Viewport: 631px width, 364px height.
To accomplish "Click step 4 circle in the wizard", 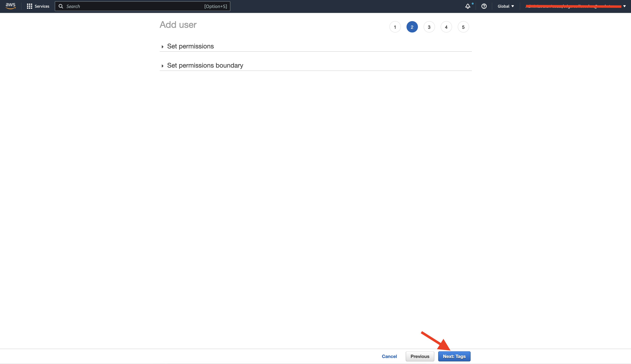I will click(446, 27).
